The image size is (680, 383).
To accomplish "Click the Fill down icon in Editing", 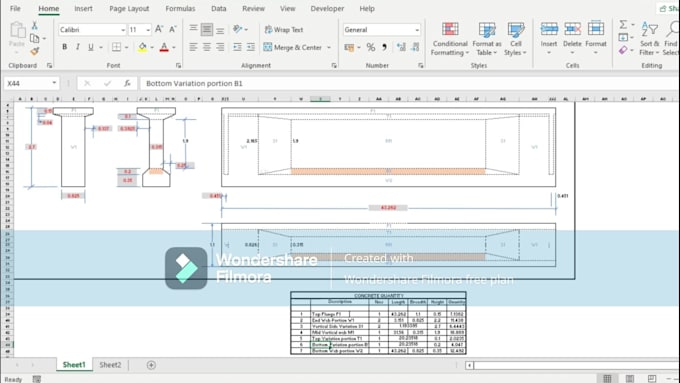I will [623, 38].
